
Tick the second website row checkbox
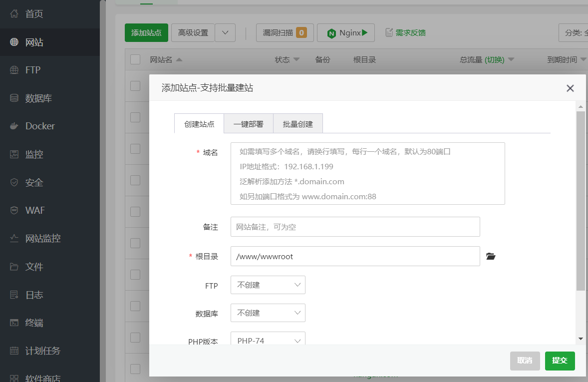tap(135, 117)
